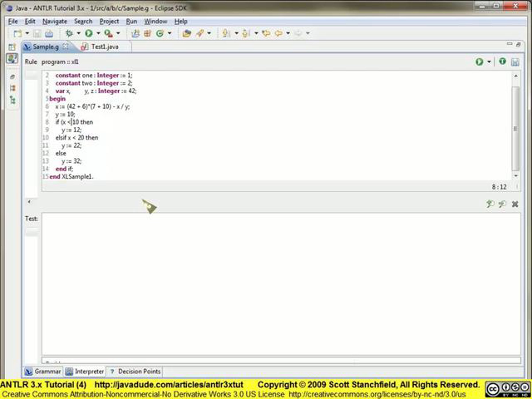Click the second magnifier icon above Test area
The width and height of the screenshot is (532, 399).
(502, 204)
